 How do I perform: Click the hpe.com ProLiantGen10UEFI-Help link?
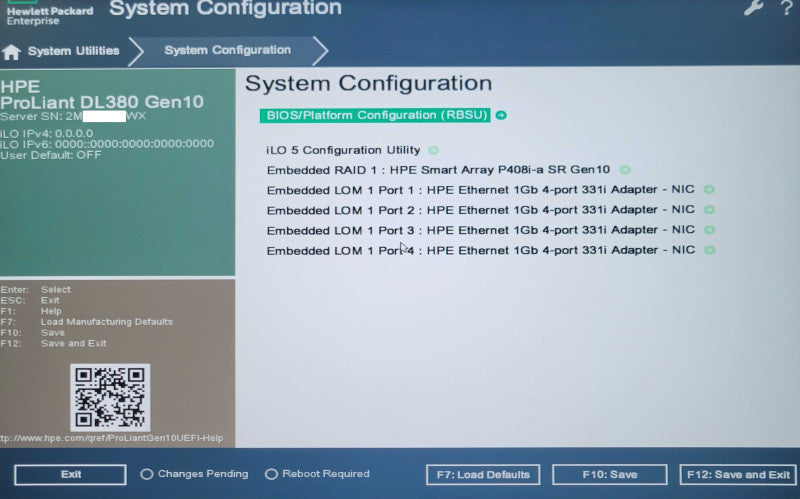pos(112,438)
